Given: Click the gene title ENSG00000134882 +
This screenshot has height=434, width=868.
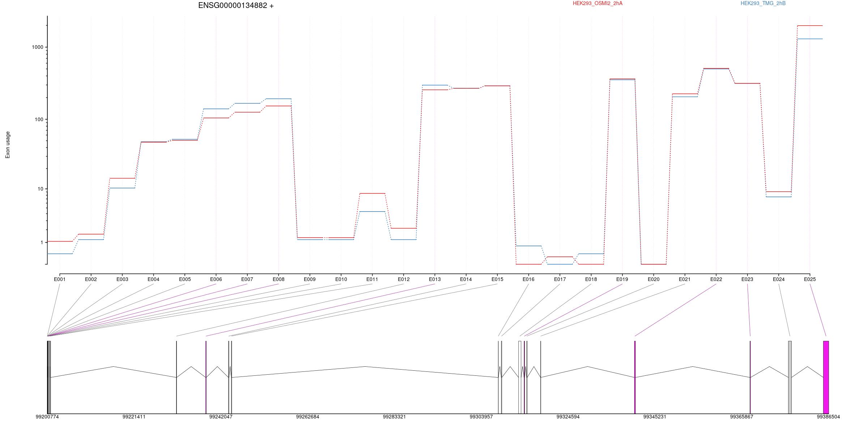Looking at the screenshot, I should point(236,5).
